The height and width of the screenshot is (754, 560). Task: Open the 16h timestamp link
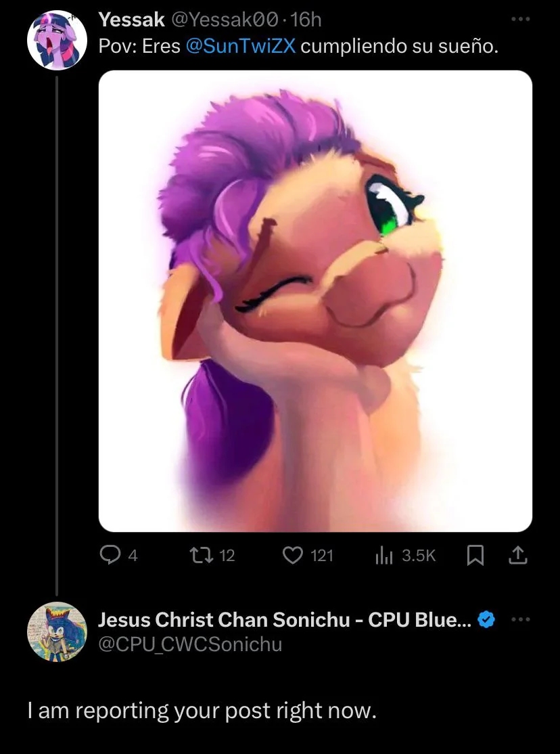[x=308, y=20]
